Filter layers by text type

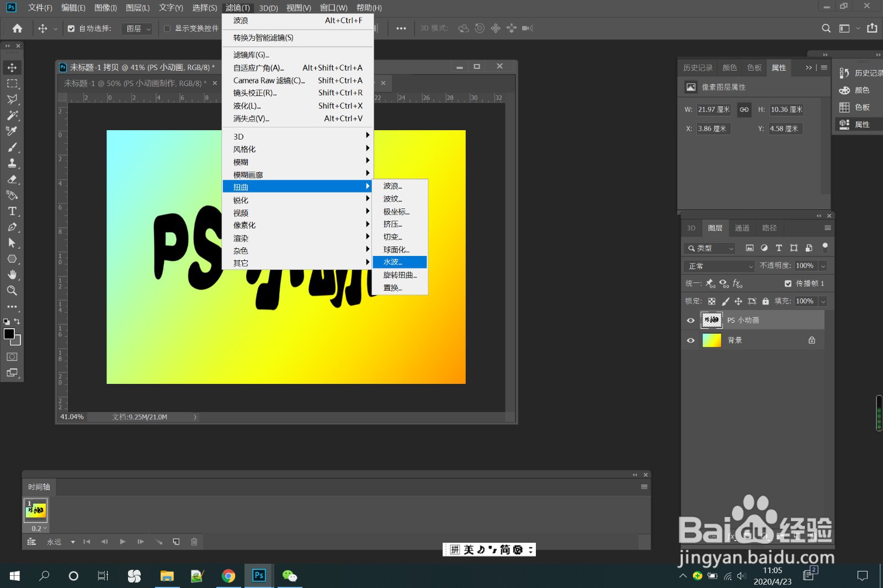point(779,248)
